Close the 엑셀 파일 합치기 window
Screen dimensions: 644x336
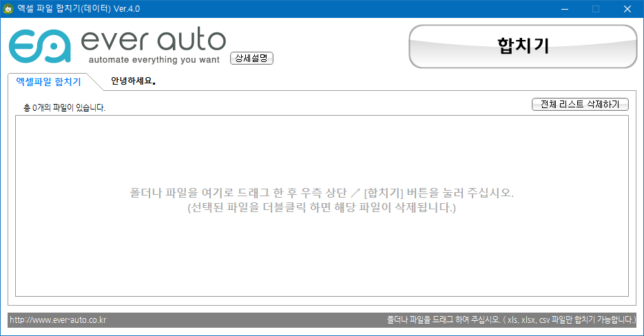click(627, 9)
